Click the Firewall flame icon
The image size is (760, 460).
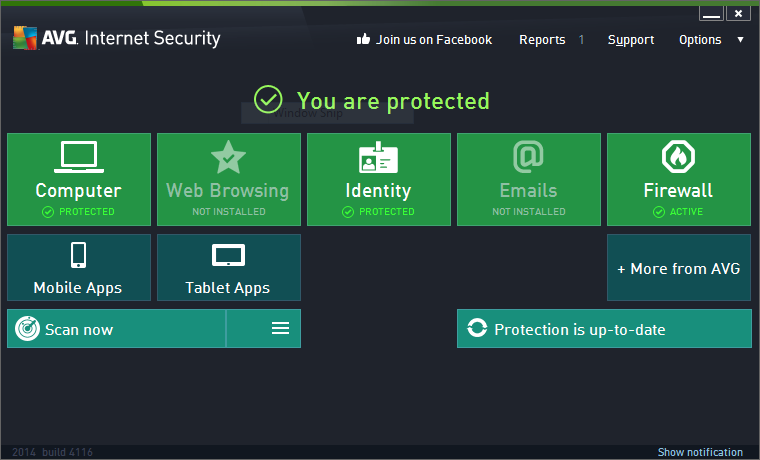[x=678, y=157]
